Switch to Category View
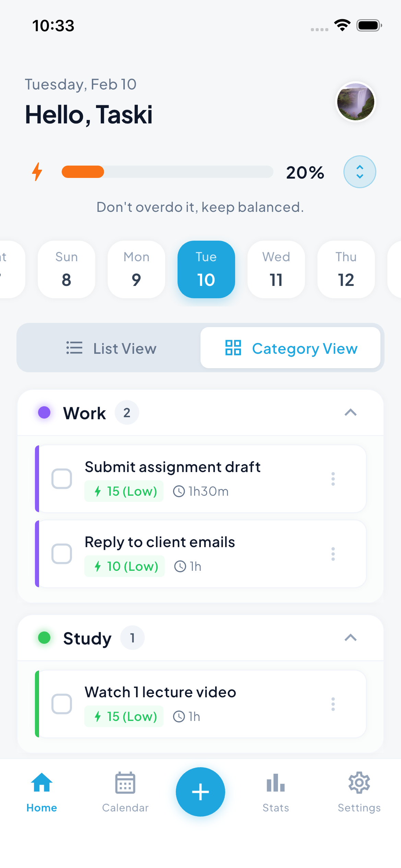Viewport: 401px width, 868px height. click(291, 348)
